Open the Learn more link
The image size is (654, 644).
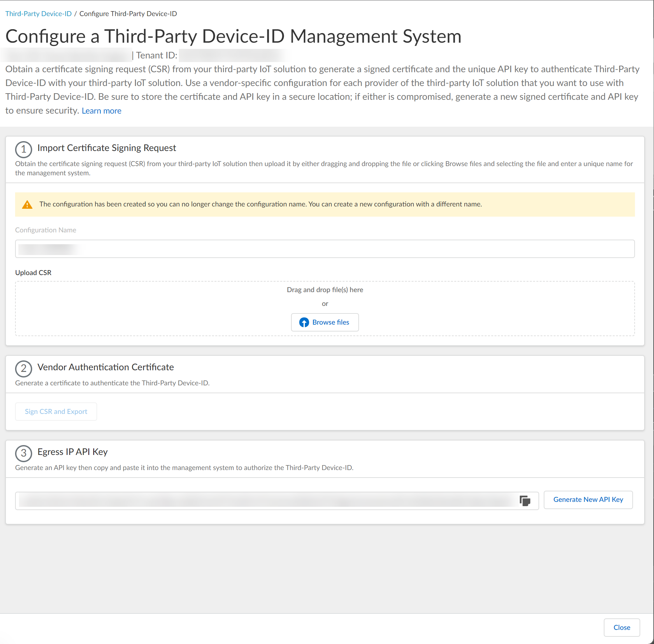pos(101,111)
